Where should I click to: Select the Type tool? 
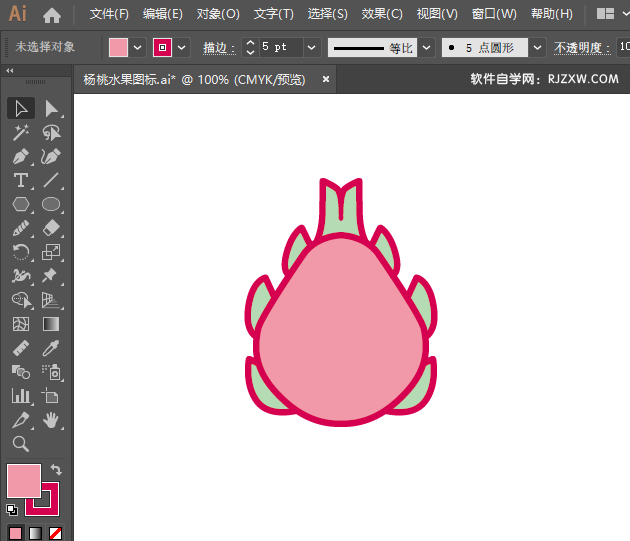[20, 181]
